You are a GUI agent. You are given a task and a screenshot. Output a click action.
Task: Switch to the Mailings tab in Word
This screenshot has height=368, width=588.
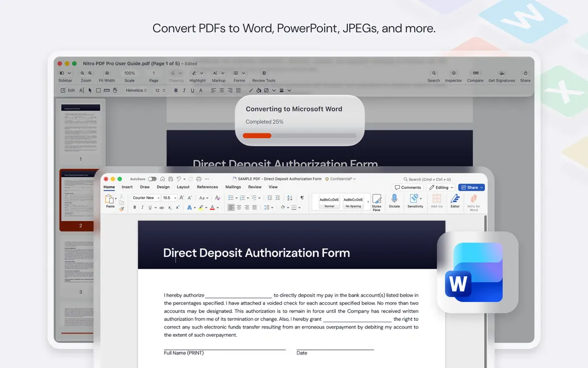233,187
